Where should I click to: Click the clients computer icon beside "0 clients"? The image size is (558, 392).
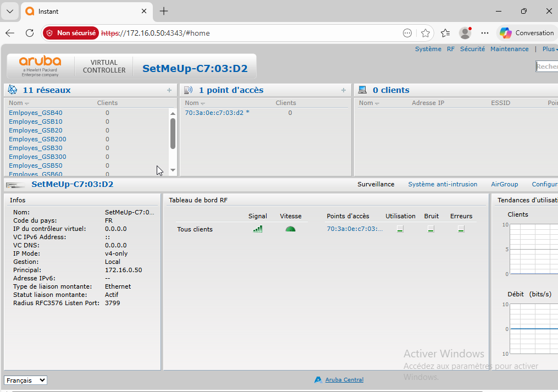tap(362, 90)
